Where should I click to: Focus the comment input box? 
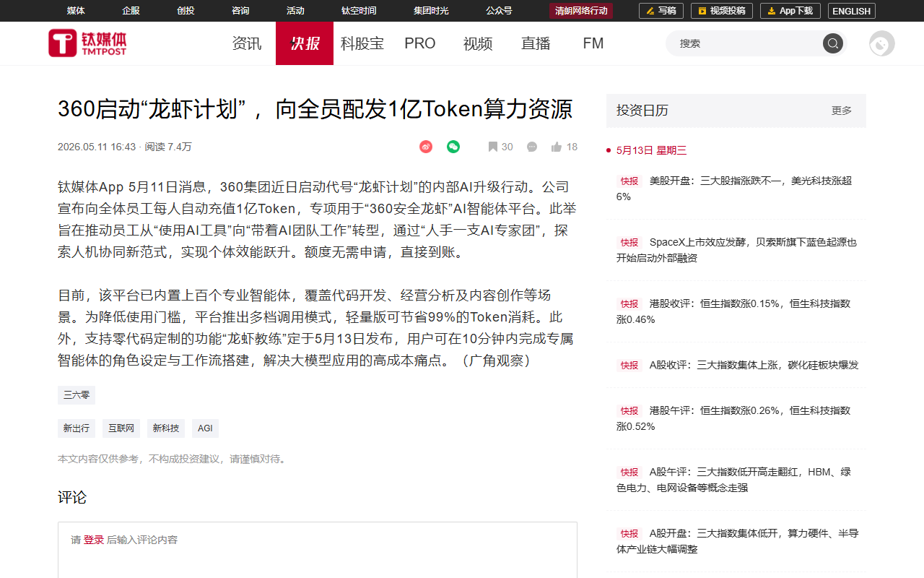point(318,550)
